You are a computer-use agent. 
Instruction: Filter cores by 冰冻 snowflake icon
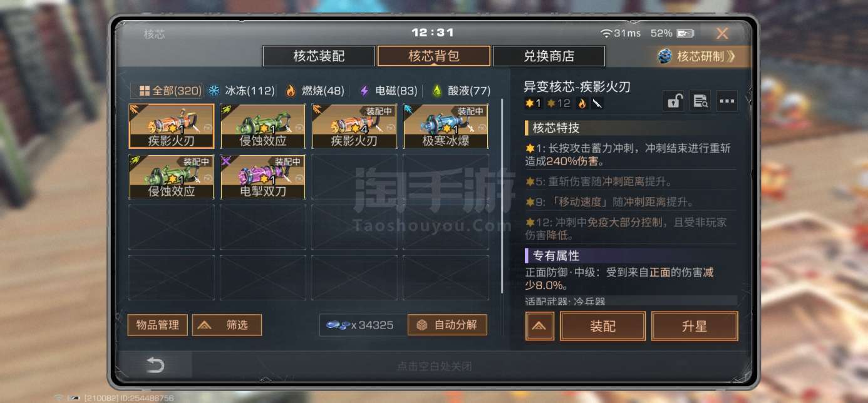[214, 91]
